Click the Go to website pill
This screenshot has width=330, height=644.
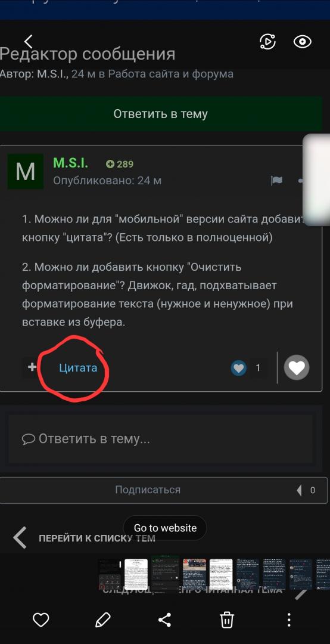point(165,528)
